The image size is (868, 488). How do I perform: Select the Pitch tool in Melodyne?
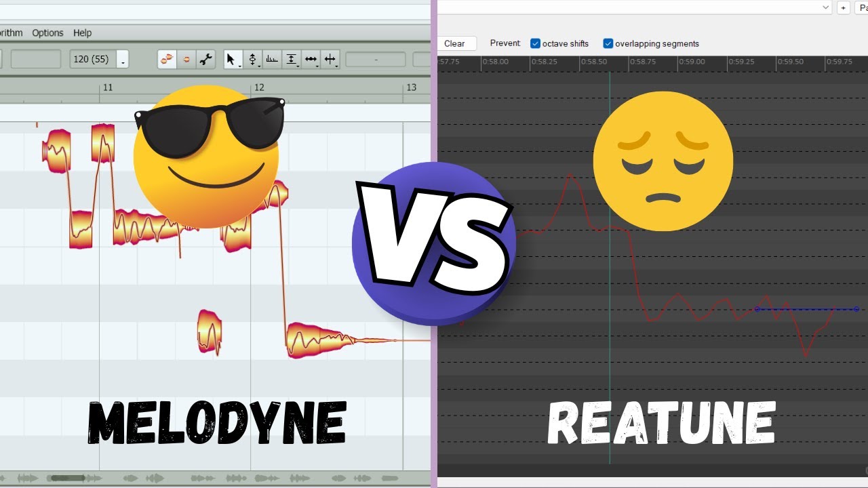(x=252, y=60)
